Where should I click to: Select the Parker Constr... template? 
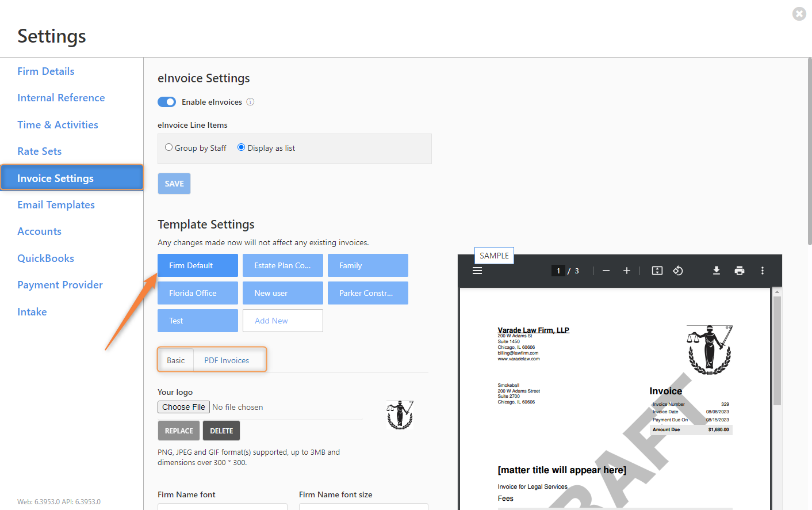(x=368, y=293)
